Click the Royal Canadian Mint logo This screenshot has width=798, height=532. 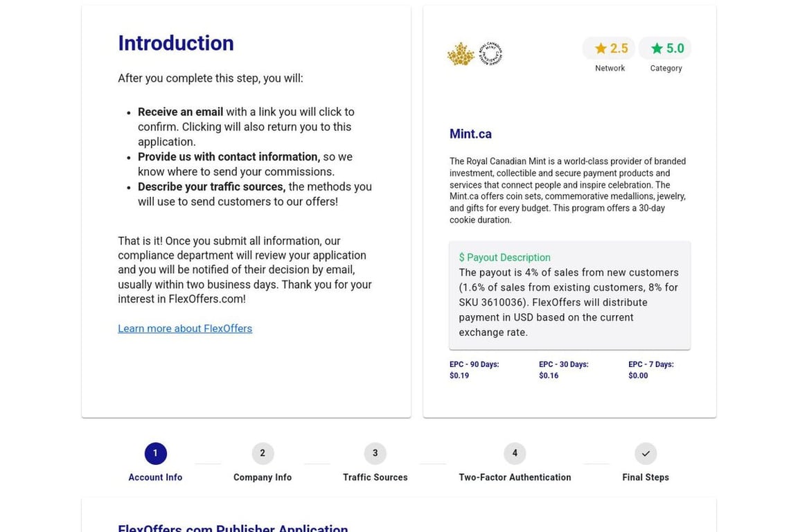tap(475, 53)
